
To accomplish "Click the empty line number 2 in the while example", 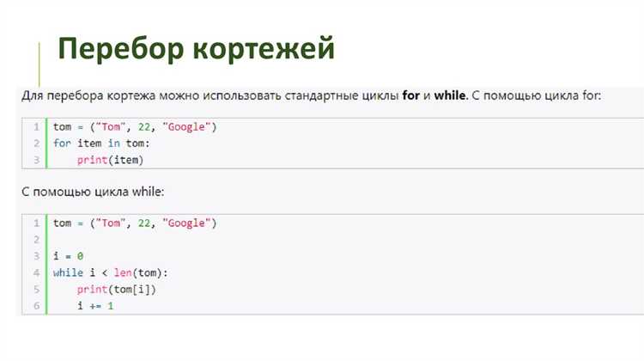I will (37, 240).
